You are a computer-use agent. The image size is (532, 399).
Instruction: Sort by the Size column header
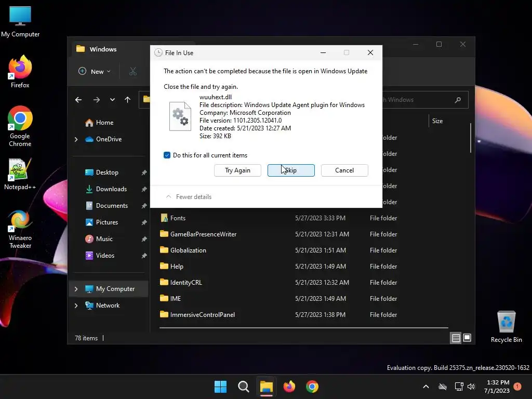click(437, 121)
